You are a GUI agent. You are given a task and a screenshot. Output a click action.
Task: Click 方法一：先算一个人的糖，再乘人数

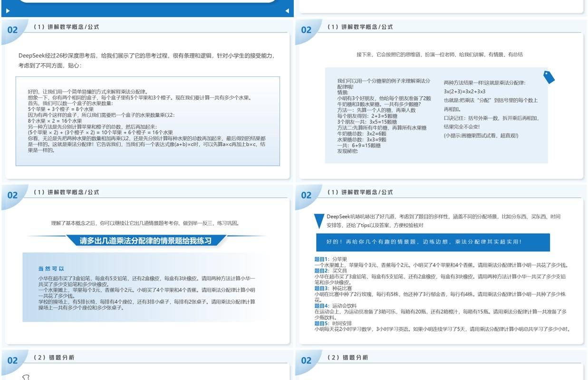point(376,110)
